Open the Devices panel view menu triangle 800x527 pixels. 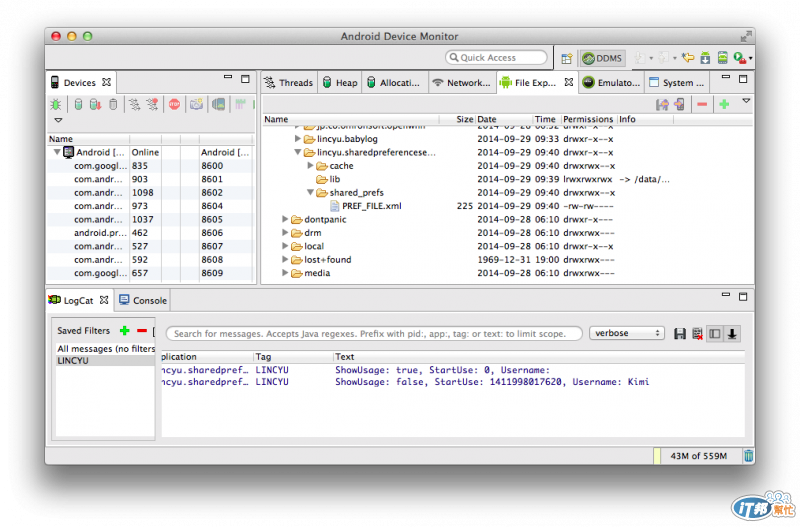58,120
